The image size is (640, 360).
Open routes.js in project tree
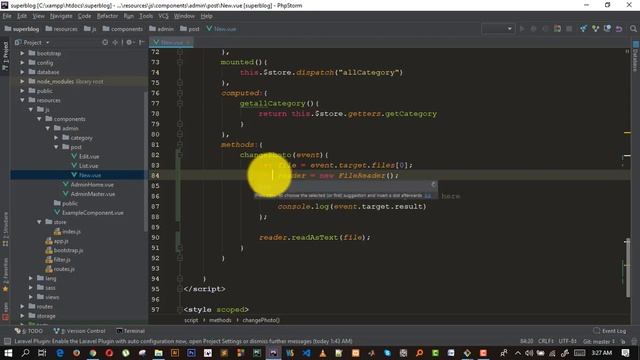point(64,269)
